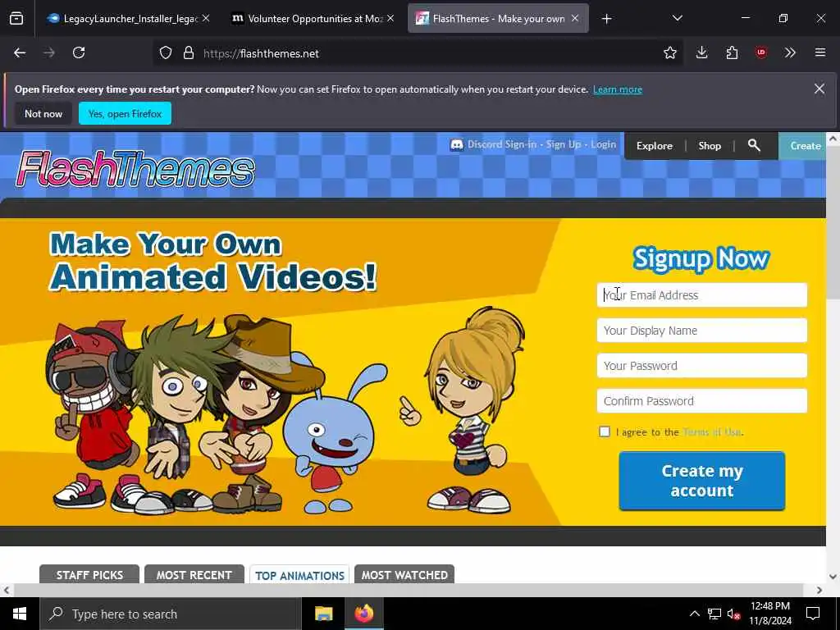Screen dimensions: 840x630
Task: Open the Login link
Action: tap(603, 144)
